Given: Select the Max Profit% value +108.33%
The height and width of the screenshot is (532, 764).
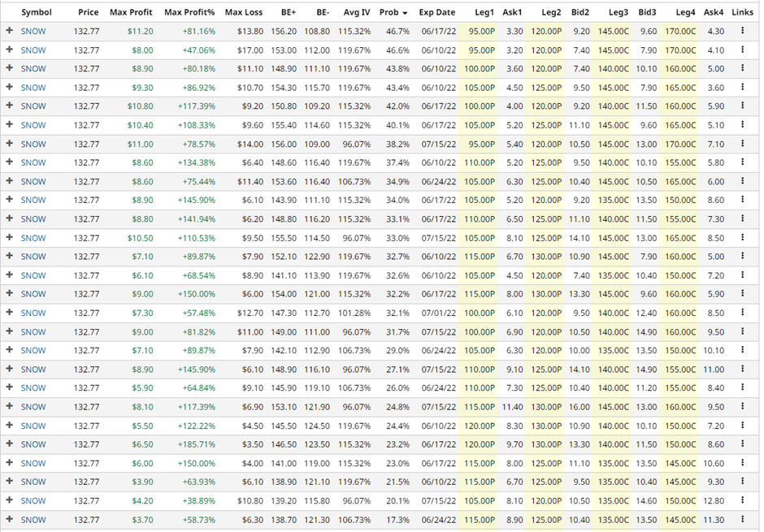Looking at the screenshot, I should point(197,125).
